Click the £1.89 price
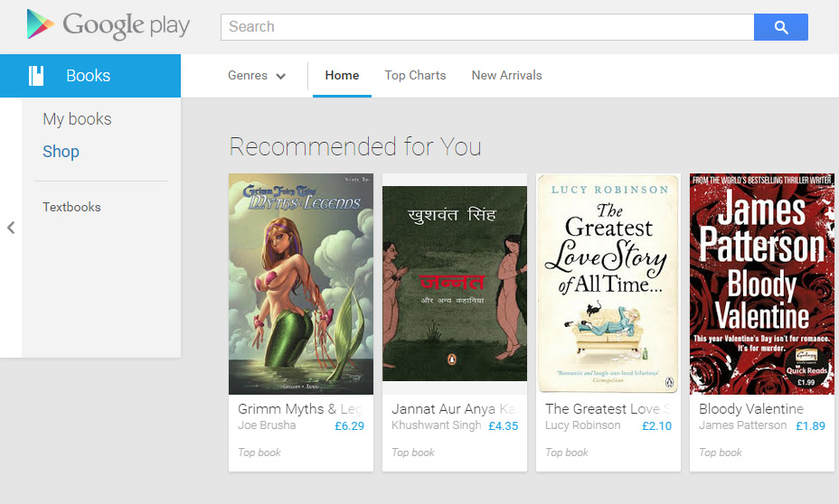The height and width of the screenshot is (504, 839). (x=811, y=426)
